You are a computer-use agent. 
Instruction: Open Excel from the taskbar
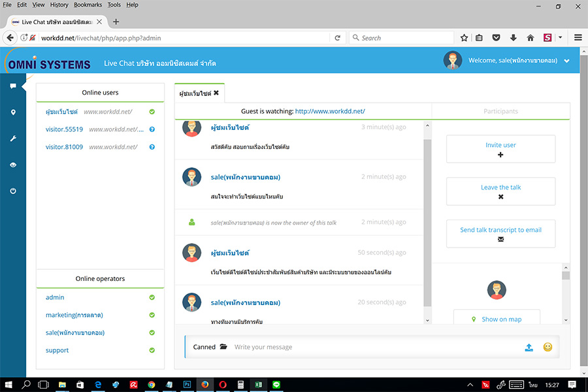tap(258, 385)
